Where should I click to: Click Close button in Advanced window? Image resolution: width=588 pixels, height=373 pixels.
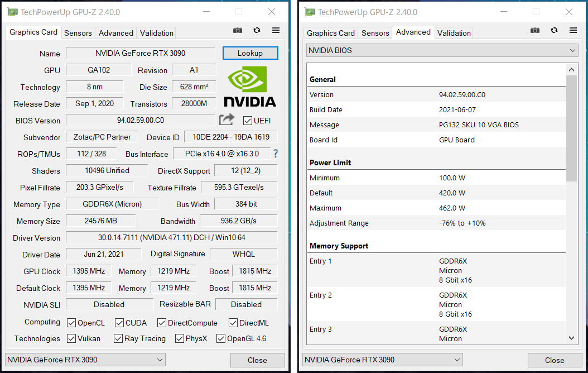click(x=555, y=360)
